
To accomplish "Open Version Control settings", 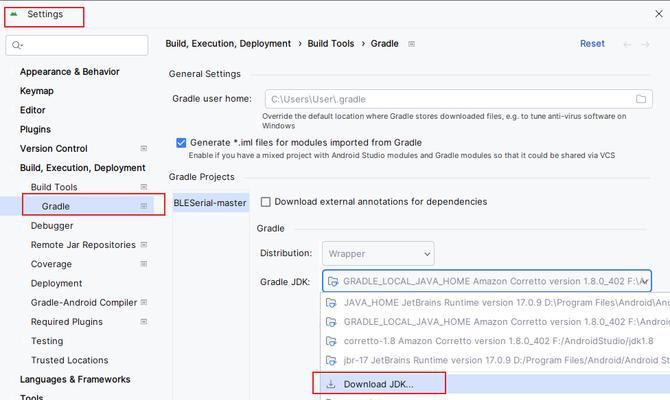I will pyautogui.click(x=53, y=149).
